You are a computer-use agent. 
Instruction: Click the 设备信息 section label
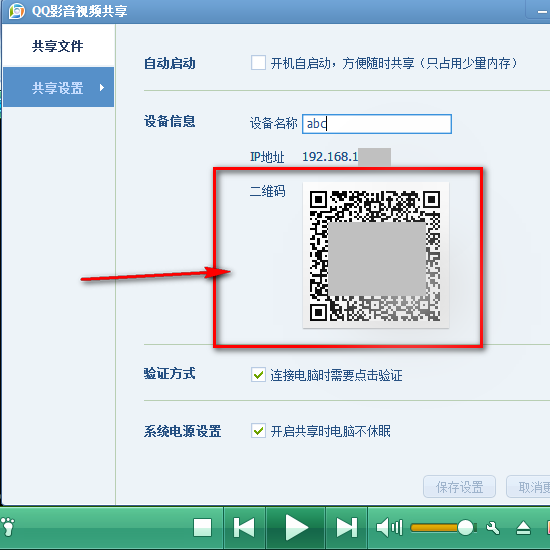click(170, 121)
